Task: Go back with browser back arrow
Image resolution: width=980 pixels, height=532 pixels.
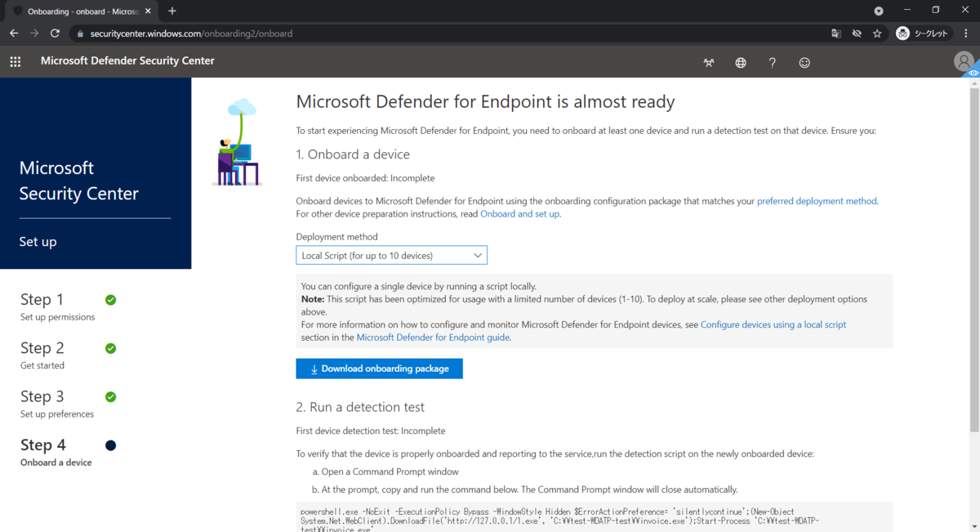Action: pos(14,34)
